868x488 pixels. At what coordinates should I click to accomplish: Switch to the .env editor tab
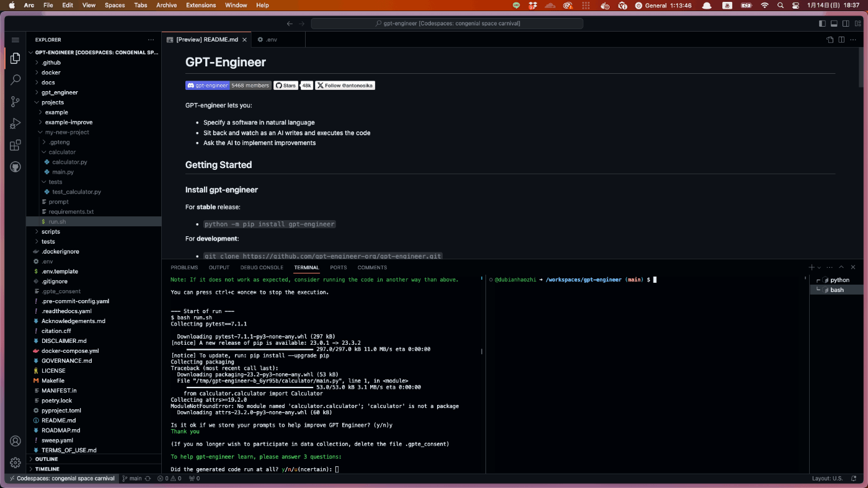(272, 40)
